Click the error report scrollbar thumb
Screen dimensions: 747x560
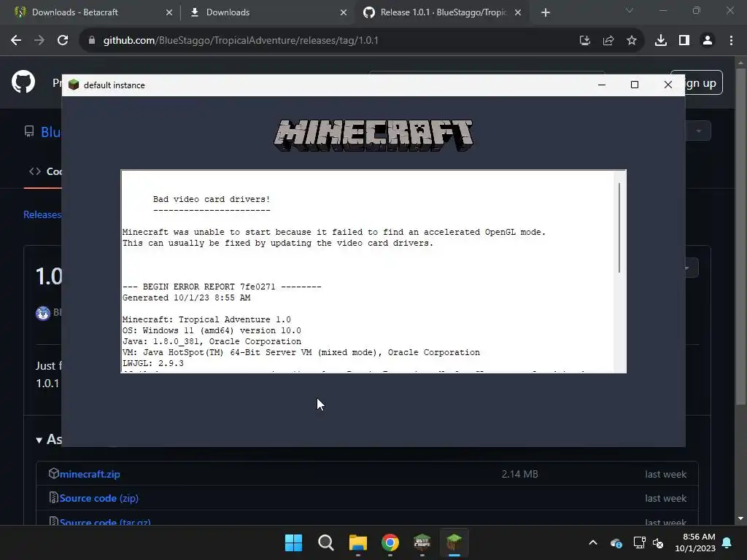pos(619,227)
